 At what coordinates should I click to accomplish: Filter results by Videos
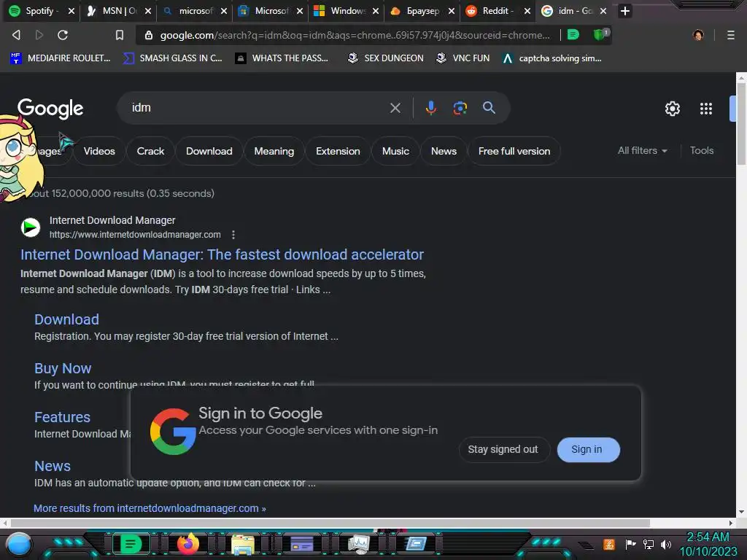99,151
